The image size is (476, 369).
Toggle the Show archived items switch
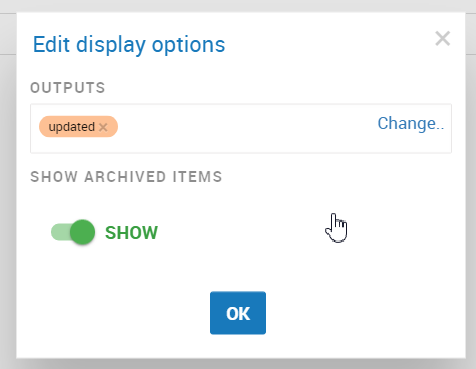tap(73, 232)
